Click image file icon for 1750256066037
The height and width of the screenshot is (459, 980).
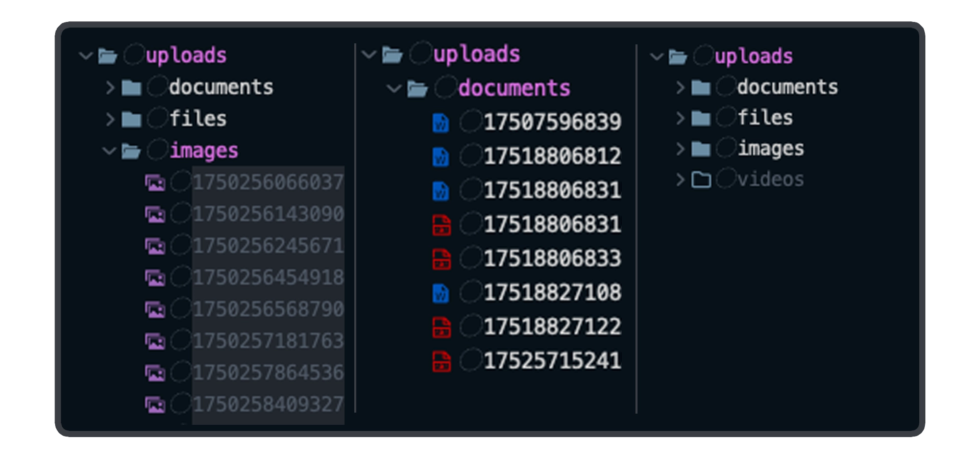click(155, 182)
